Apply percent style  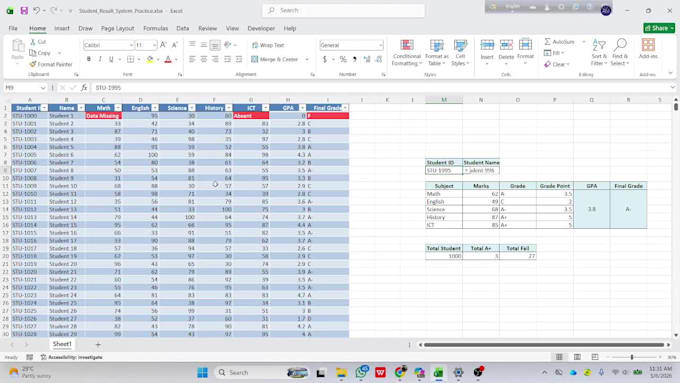click(x=343, y=59)
